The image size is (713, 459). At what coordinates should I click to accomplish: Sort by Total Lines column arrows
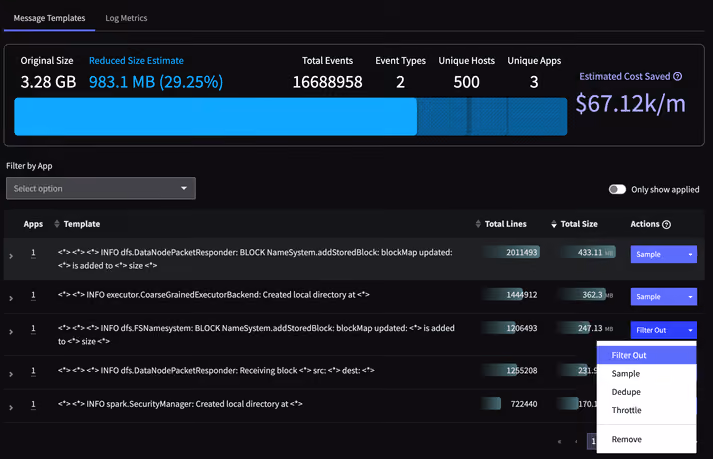(x=478, y=224)
